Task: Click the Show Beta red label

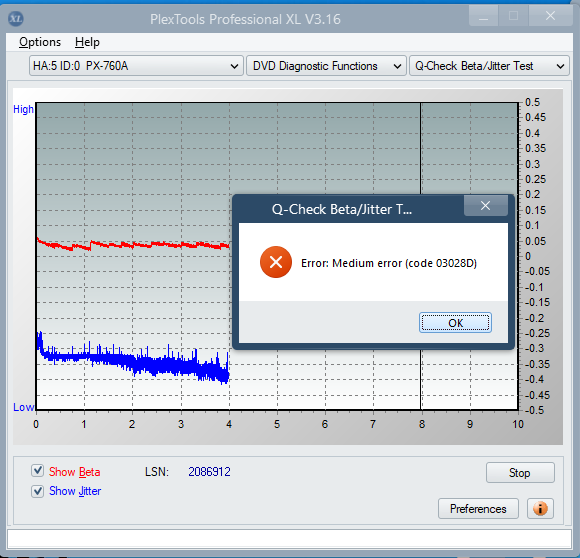Action: (x=75, y=472)
